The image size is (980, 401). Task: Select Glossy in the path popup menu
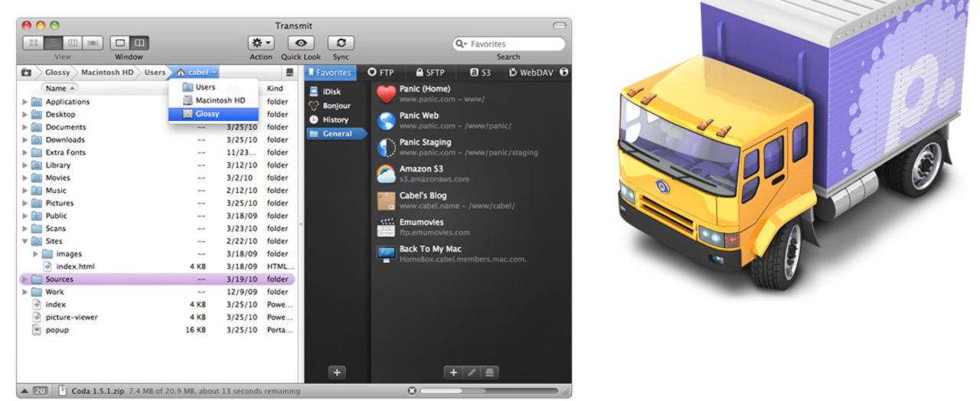click(207, 114)
